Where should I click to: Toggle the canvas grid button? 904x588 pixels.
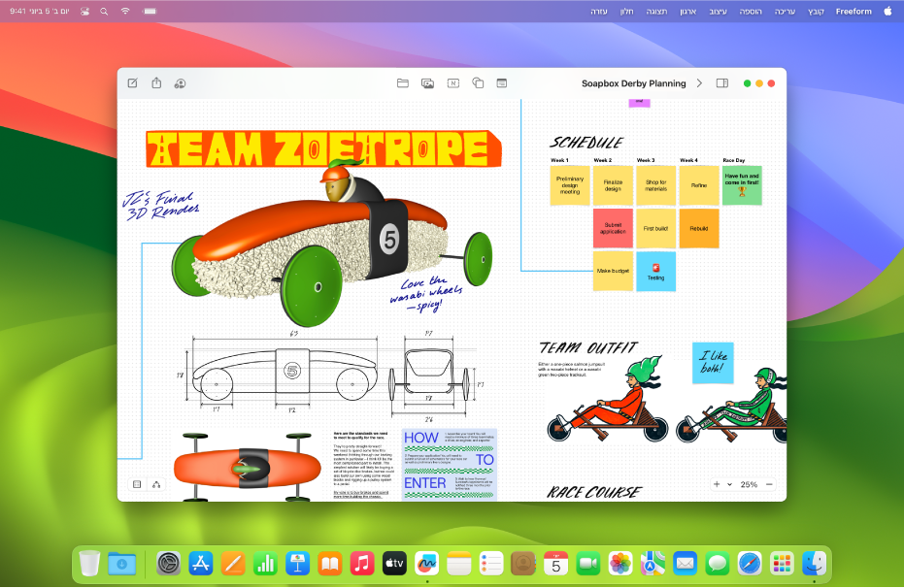(137, 484)
